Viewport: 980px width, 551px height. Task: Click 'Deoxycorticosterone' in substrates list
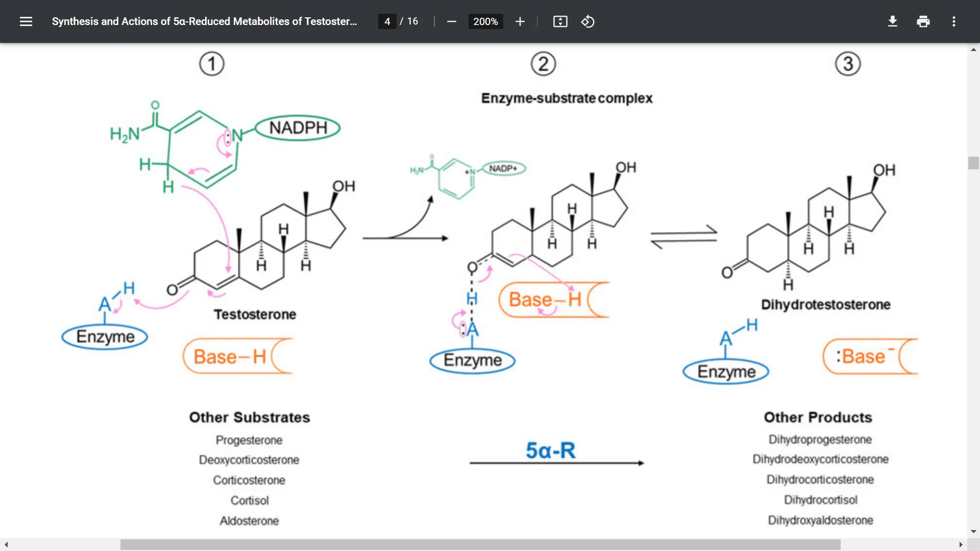(249, 460)
